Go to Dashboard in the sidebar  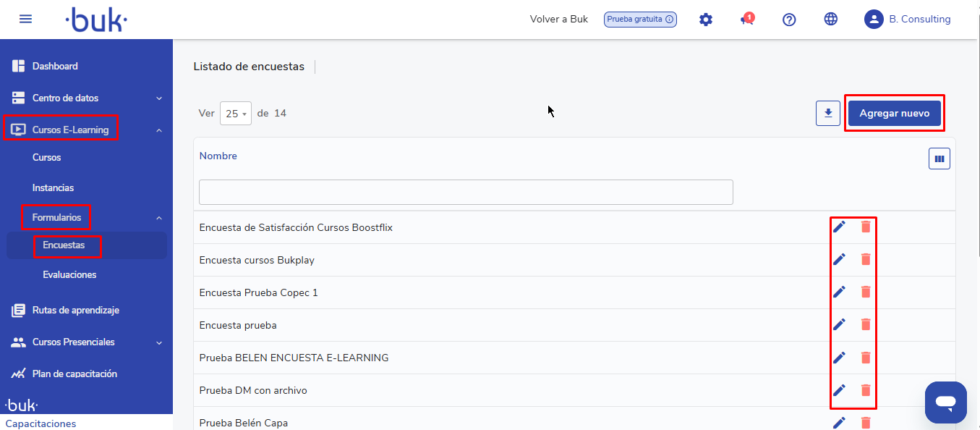tap(55, 66)
